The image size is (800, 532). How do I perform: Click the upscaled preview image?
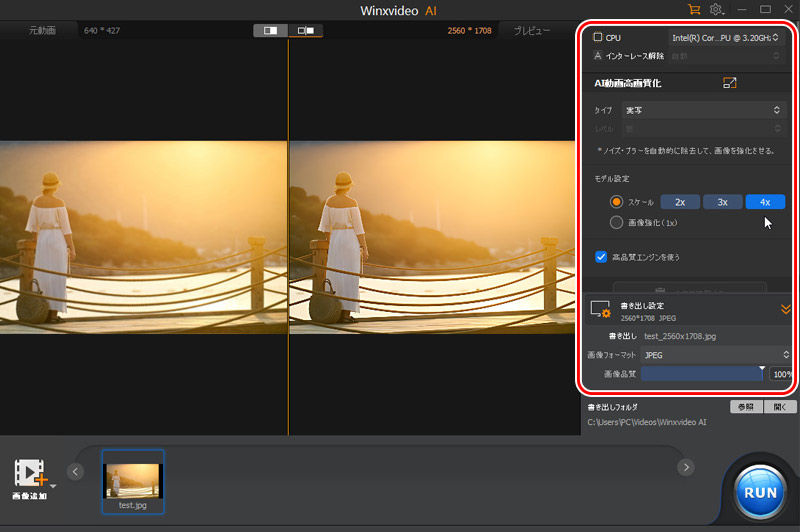pos(432,237)
